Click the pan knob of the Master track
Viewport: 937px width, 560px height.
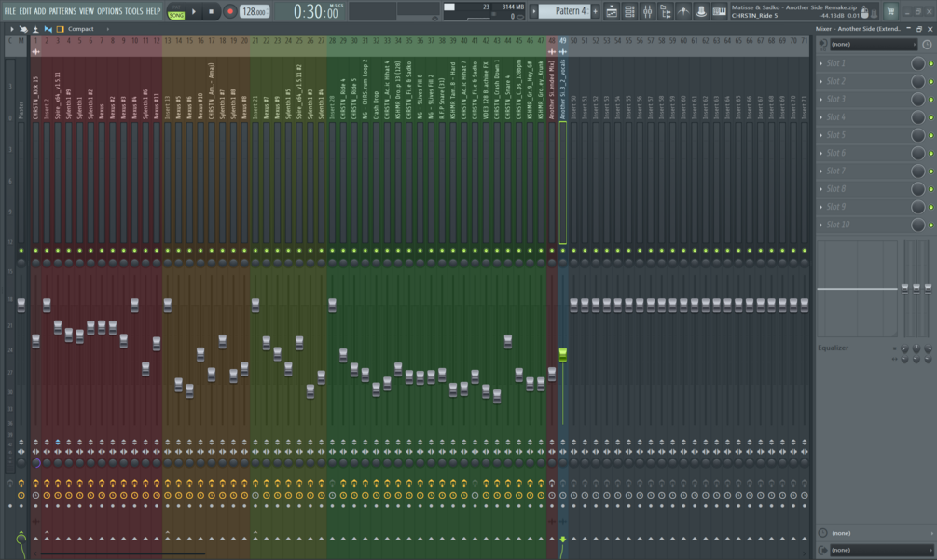tap(21, 263)
